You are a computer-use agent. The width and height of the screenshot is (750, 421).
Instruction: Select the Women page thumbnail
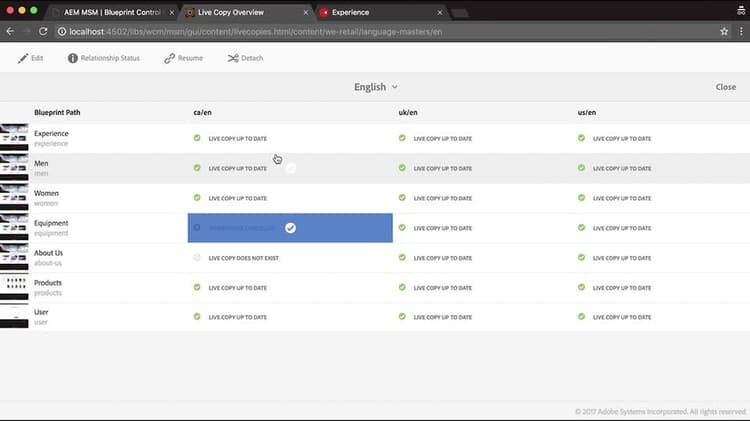click(x=14, y=198)
